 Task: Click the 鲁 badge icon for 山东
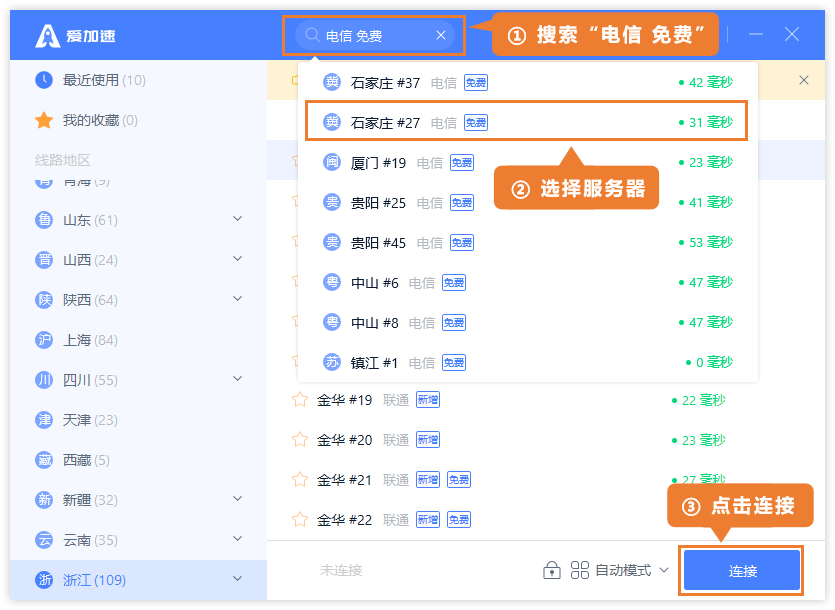tap(44, 220)
